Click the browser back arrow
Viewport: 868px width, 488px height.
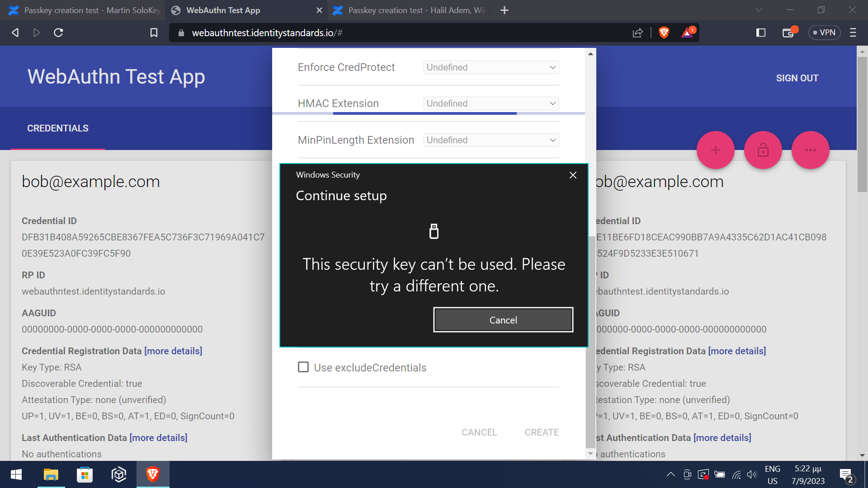tap(15, 33)
